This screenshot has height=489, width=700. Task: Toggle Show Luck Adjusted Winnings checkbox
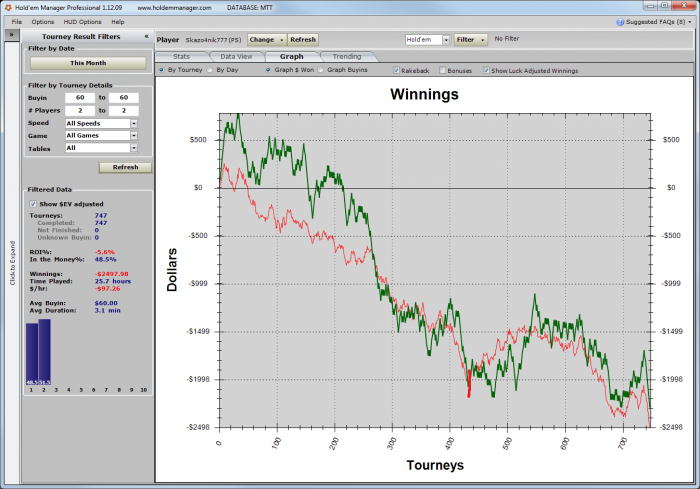tap(486, 71)
